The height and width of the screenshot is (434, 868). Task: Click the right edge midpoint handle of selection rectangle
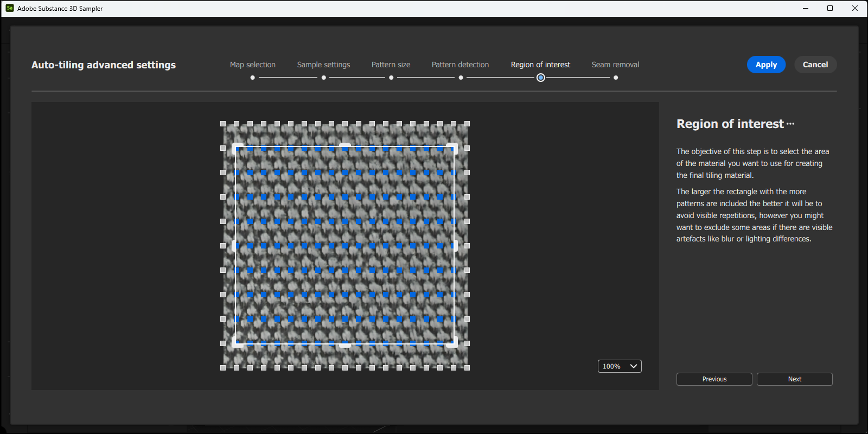click(455, 245)
